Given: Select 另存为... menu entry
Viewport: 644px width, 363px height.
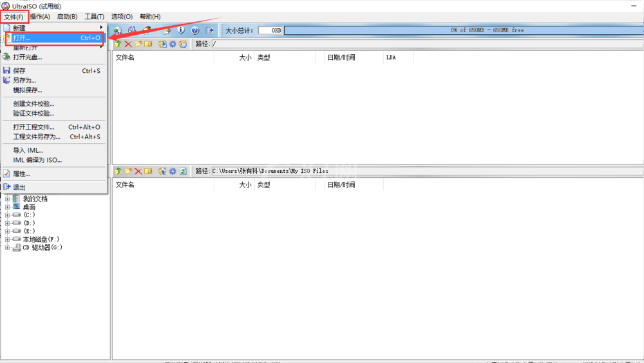Looking at the screenshot, I should point(54,81).
